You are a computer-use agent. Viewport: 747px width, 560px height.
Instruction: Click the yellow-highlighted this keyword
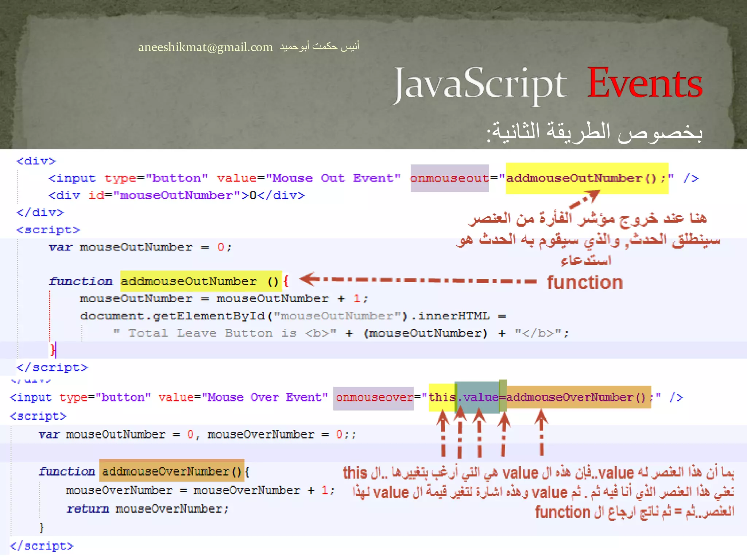(x=441, y=397)
